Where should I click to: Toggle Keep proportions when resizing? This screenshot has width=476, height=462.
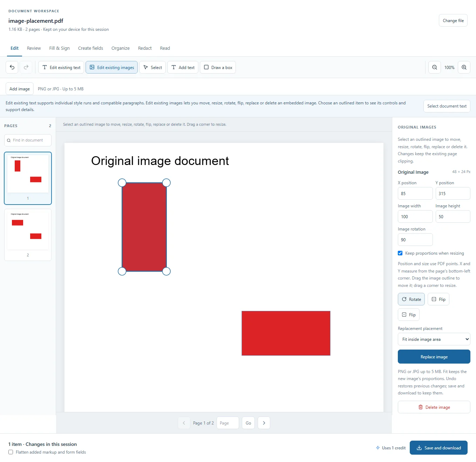(400, 253)
